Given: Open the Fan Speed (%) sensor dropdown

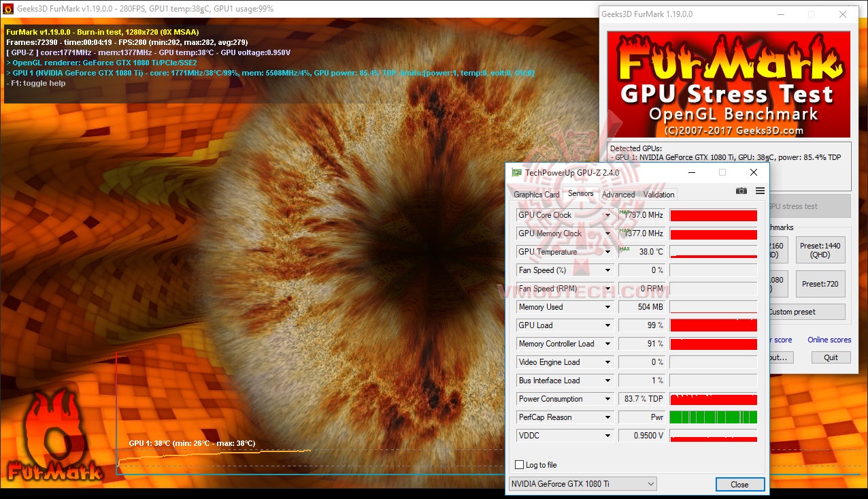Looking at the screenshot, I should tap(608, 270).
